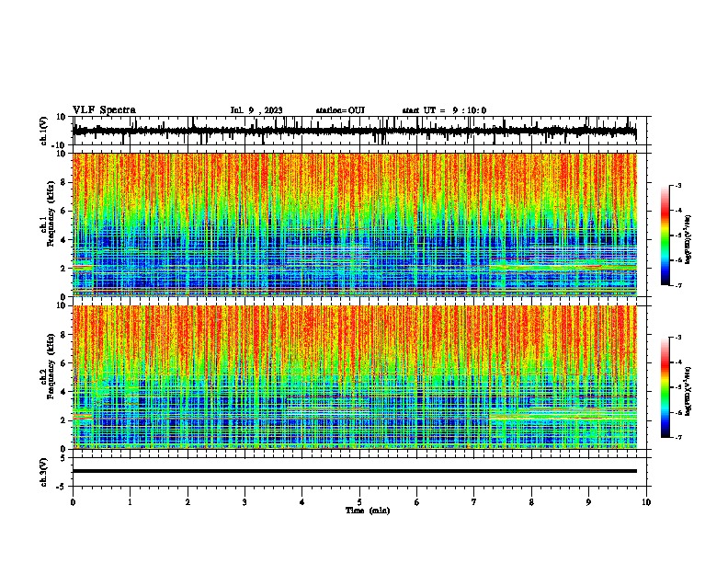Click the ch.2 spectrogram color scale bar
This screenshot has height=563, width=728.
(x=665, y=387)
